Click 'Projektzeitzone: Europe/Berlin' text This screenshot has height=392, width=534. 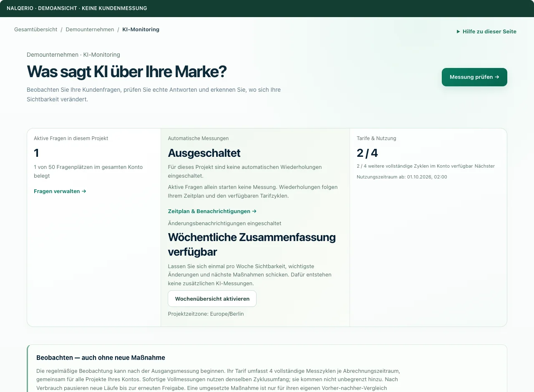click(206, 314)
